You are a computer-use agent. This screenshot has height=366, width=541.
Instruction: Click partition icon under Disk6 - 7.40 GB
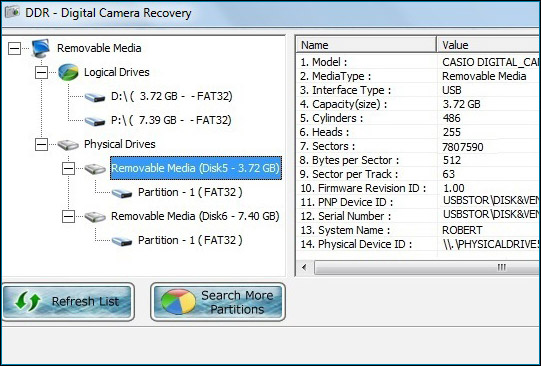pos(122,241)
